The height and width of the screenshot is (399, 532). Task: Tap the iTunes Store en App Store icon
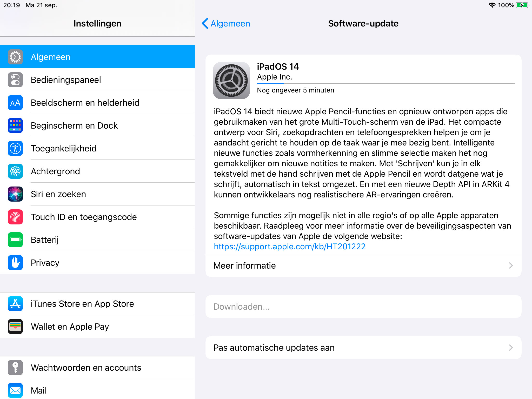(15, 304)
